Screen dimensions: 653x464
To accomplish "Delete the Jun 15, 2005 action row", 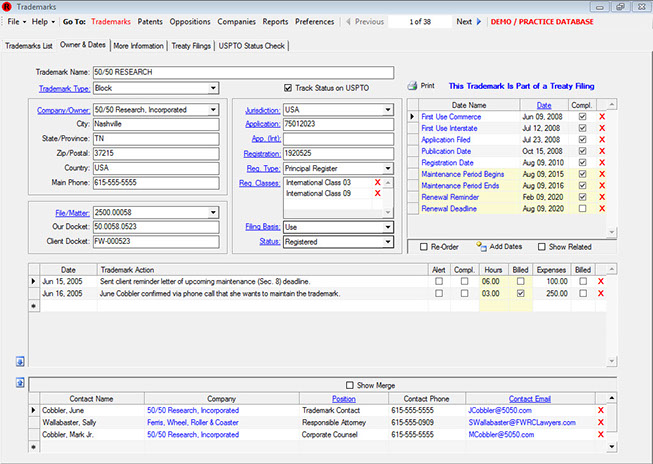I will click(601, 282).
